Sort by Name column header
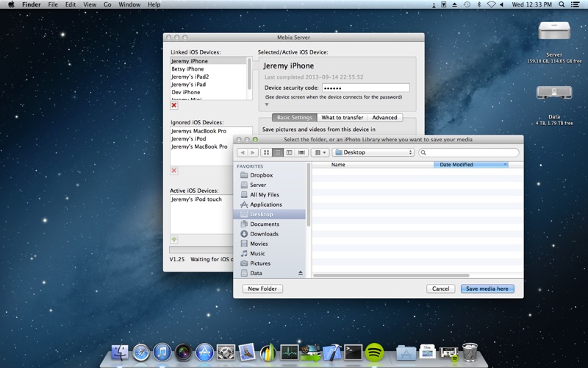The width and height of the screenshot is (588, 368). [x=373, y=164]
